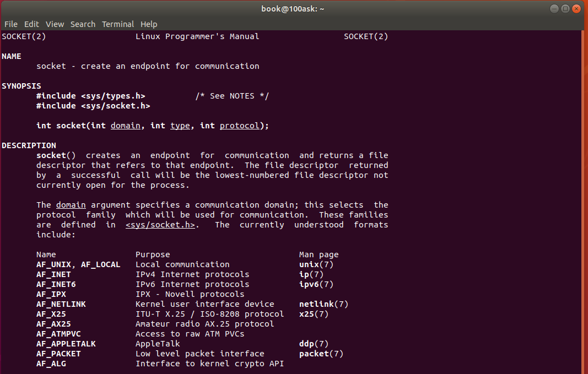Click the book@100ask window title
Image resolution: width=588 pixels, height=374 pixels.
pyautogui.click(x=293, y=8)
